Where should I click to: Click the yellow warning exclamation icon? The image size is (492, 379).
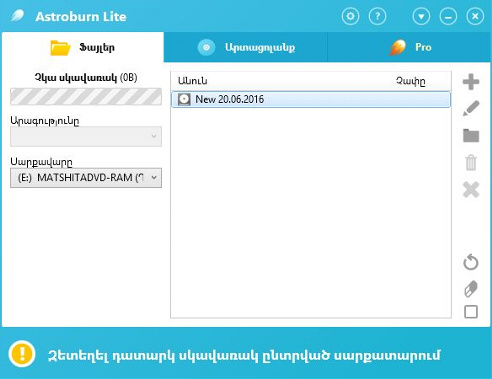(x=22, y=354)
